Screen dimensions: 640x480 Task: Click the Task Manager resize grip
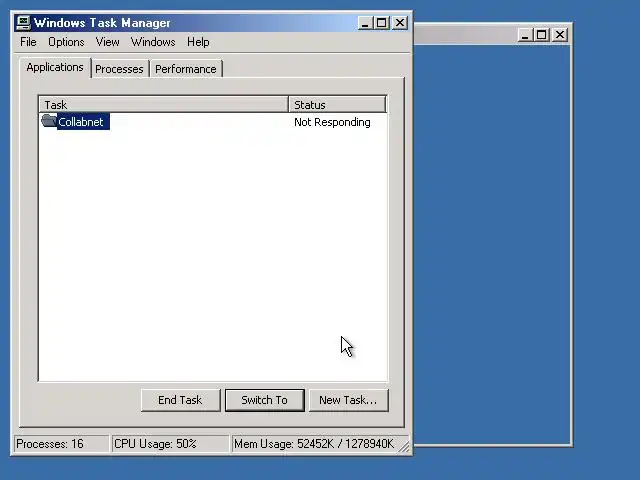click(x=404, y=446)
